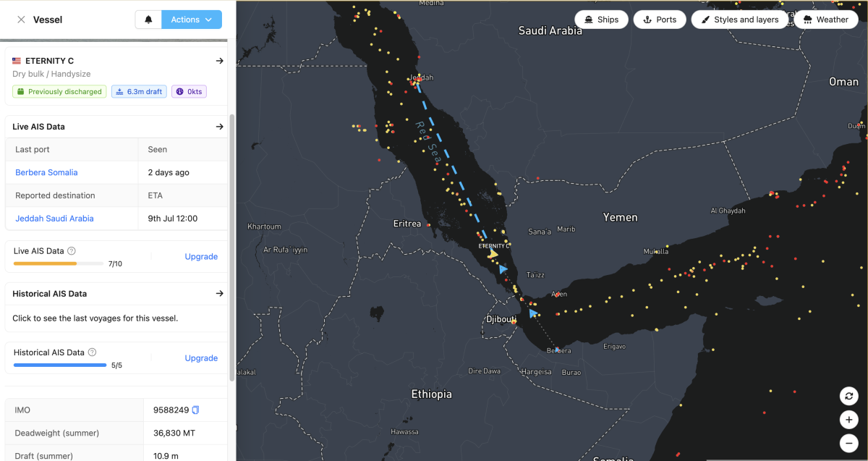Open the Berbera Somalia port link

[46, 172]
